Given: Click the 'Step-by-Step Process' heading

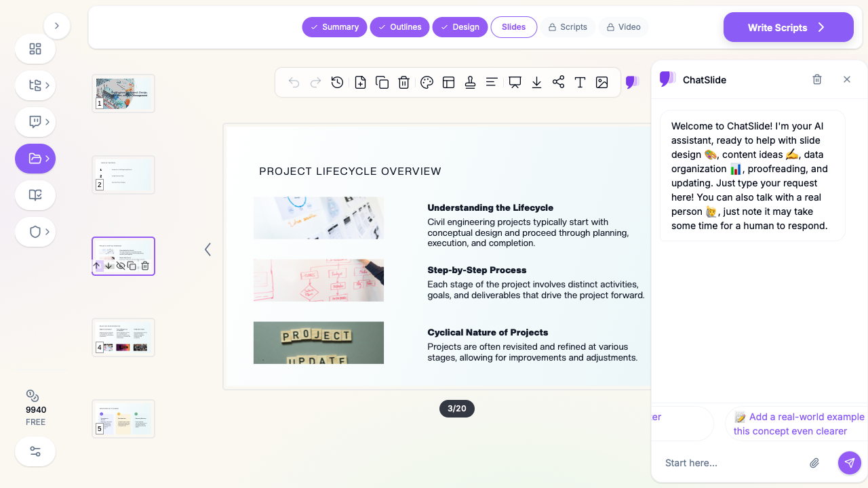Looking at the screenshot, I should pyautogui.click(x=477, y=270).
